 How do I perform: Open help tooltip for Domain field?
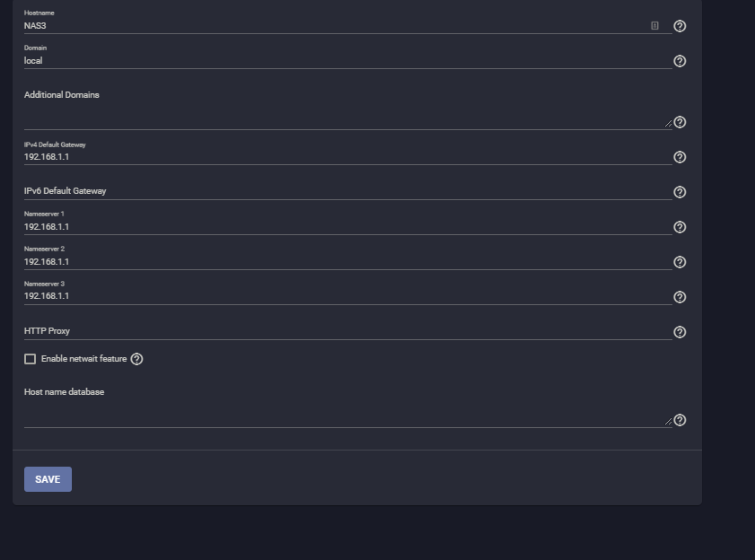[680, 61]
